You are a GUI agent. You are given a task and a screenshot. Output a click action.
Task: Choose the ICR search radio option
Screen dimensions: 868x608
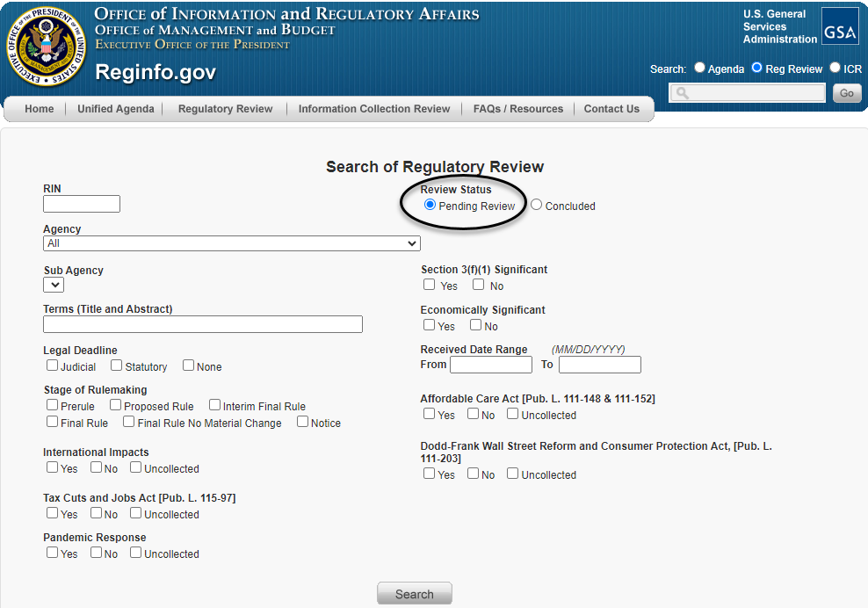point(835,68)
